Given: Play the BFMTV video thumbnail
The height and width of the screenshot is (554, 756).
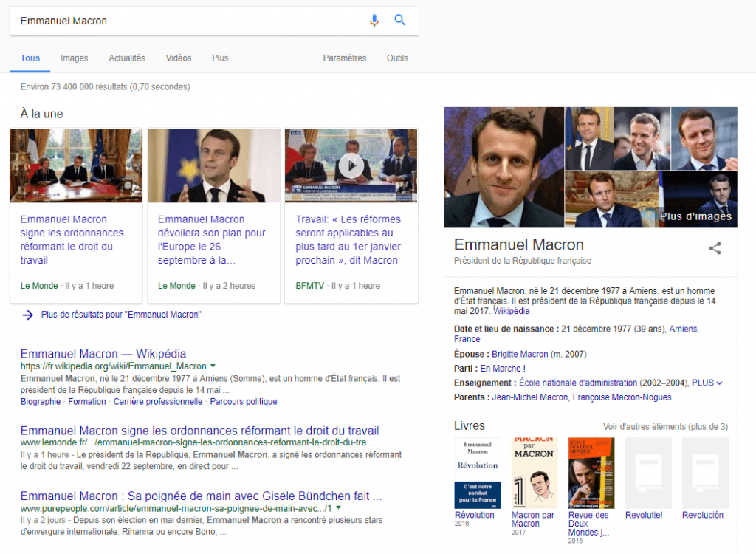Looking at the screenshot, I should 351,165.
